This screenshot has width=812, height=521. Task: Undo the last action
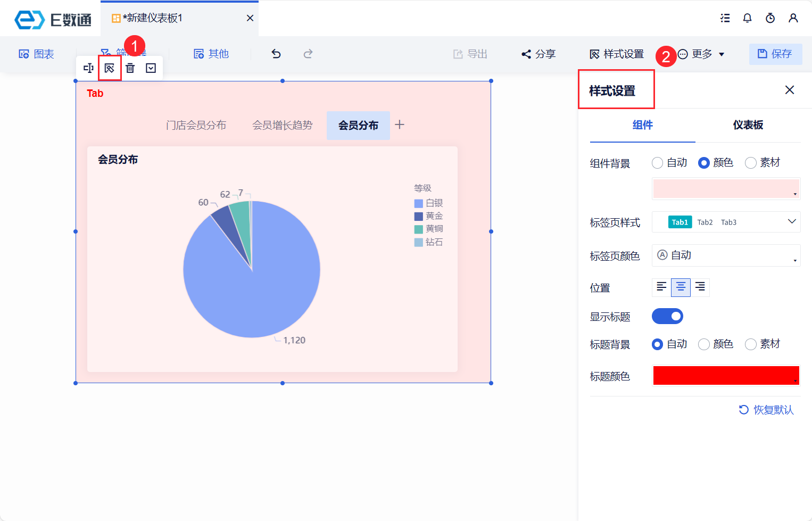276,54
